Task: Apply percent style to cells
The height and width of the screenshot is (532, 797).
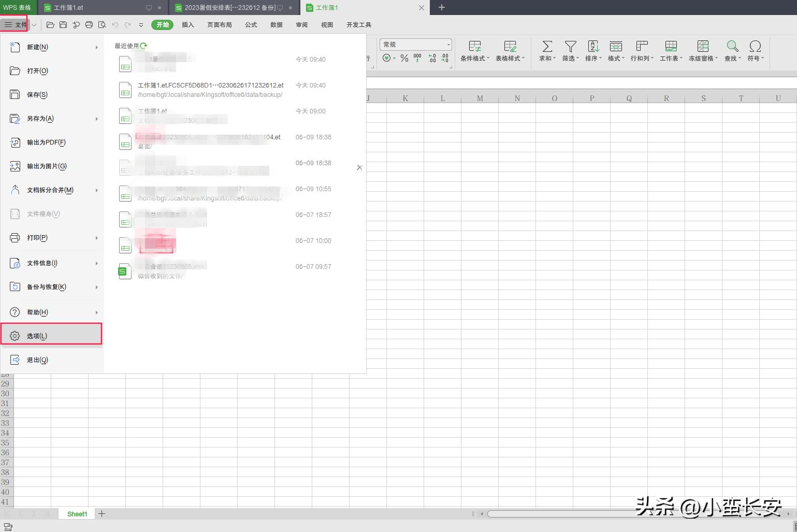Action: (404, 59)
